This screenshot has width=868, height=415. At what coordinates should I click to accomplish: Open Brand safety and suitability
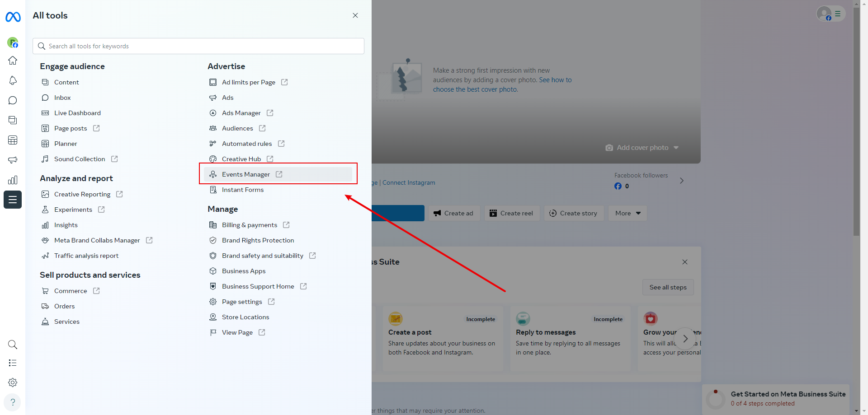pyautogui.click(x=263, y=256)
